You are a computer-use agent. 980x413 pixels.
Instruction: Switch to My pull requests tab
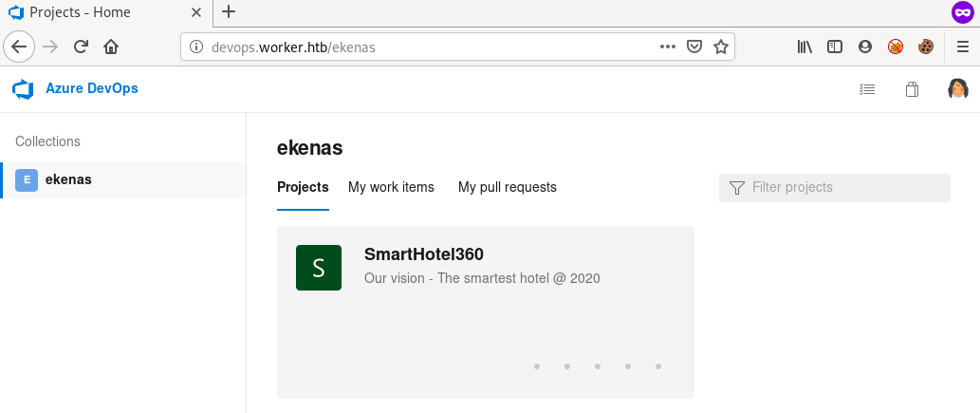[507, 187]
